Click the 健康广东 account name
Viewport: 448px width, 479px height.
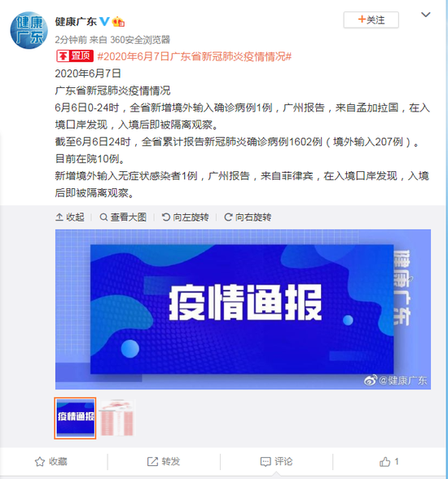(x=76, y=21)
